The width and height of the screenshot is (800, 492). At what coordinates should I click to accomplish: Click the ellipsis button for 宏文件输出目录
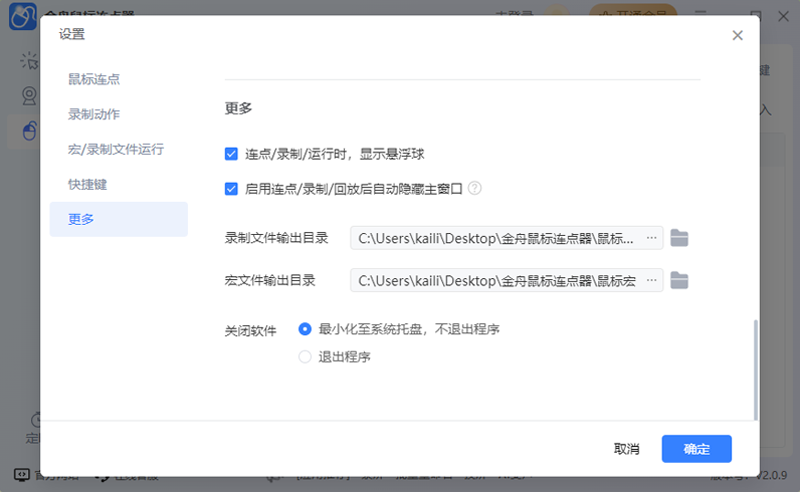point(652,280)
